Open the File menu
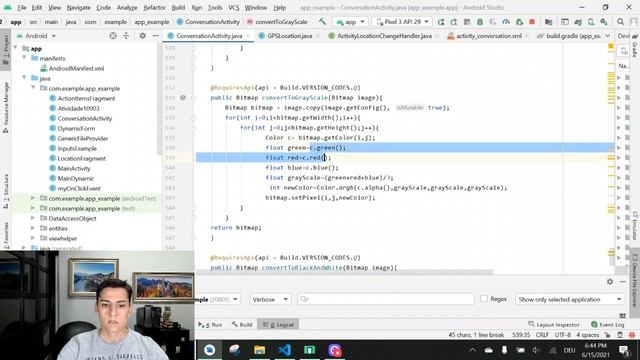Screen dimensions: 640x360 (x=21, y=7)
